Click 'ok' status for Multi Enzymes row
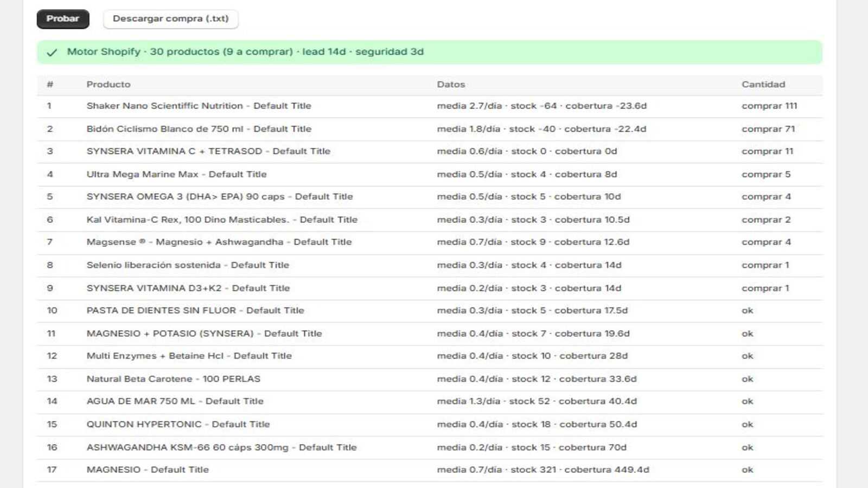 click(748, 356)
